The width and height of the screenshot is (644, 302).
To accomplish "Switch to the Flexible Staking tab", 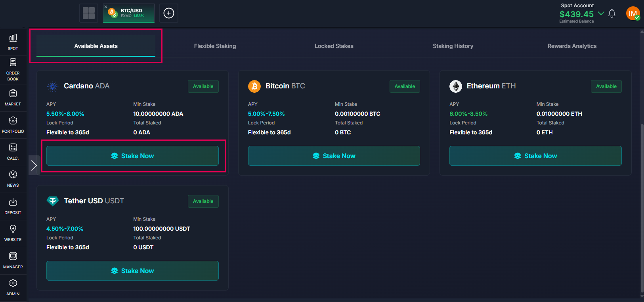I will pos(215,46).
